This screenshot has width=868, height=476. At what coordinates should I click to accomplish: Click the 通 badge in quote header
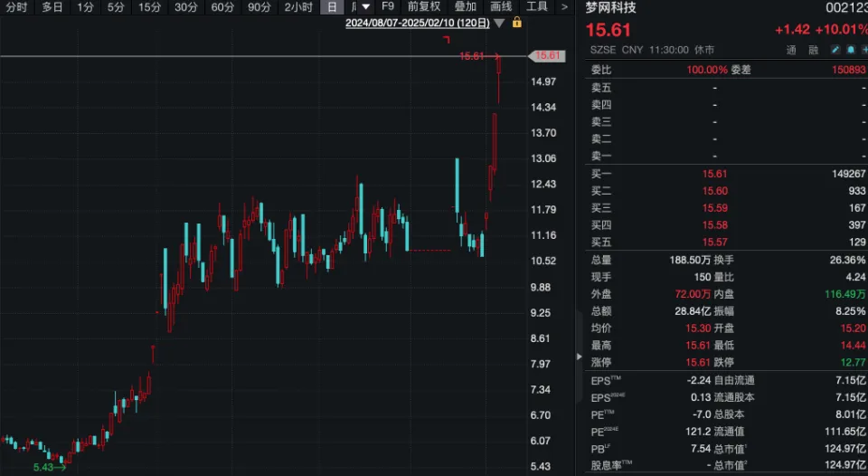792,50
